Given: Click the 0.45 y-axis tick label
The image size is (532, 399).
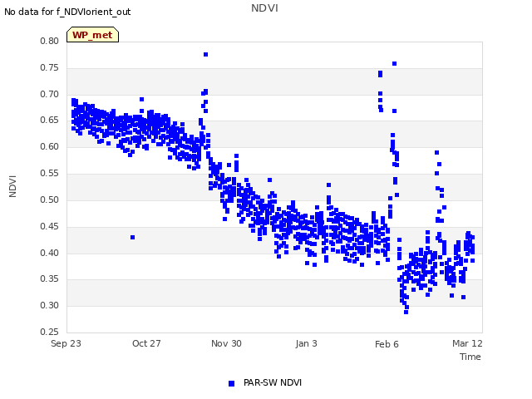Looking at the screenshot, I should [50, 226].
